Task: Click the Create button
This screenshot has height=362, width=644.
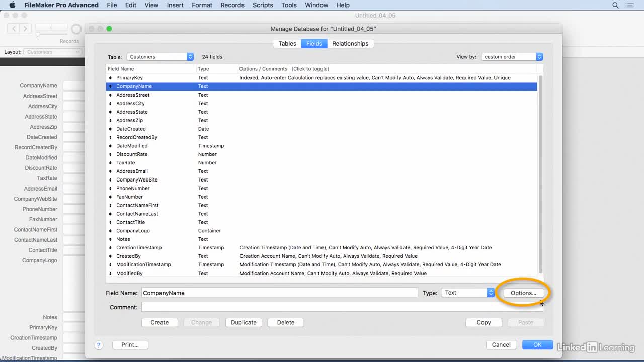Action: pos(159,322)
